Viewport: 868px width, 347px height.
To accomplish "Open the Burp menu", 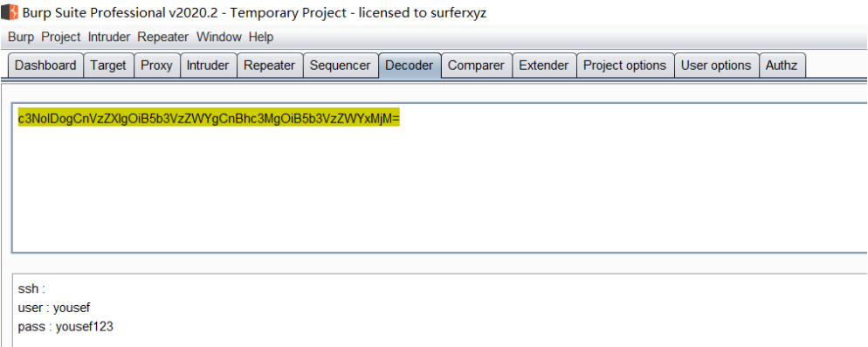I will [x=21, y=37].
